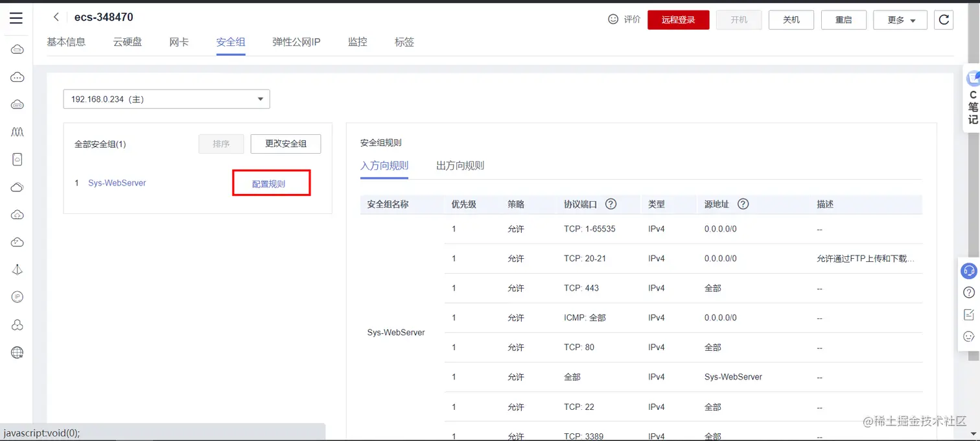This screenshot has width=980, height=441.
Task: Go back using the arrow beside ecs-348470
Action: tap(56, 18)
